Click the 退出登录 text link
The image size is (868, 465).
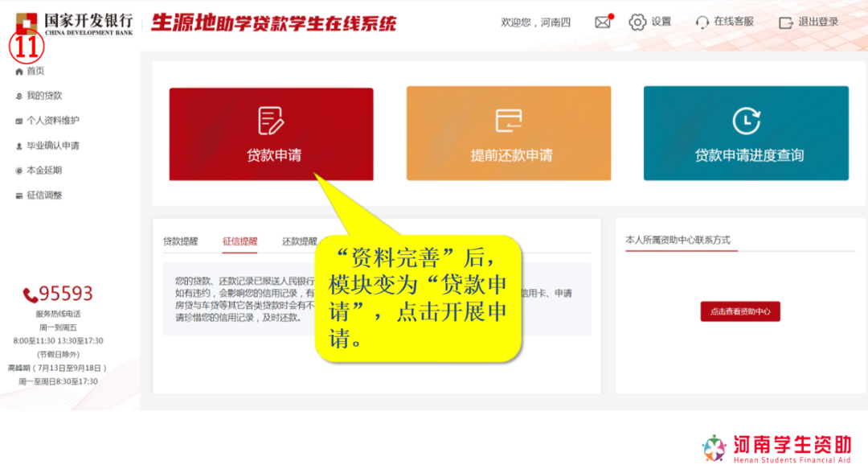[818, 22]
